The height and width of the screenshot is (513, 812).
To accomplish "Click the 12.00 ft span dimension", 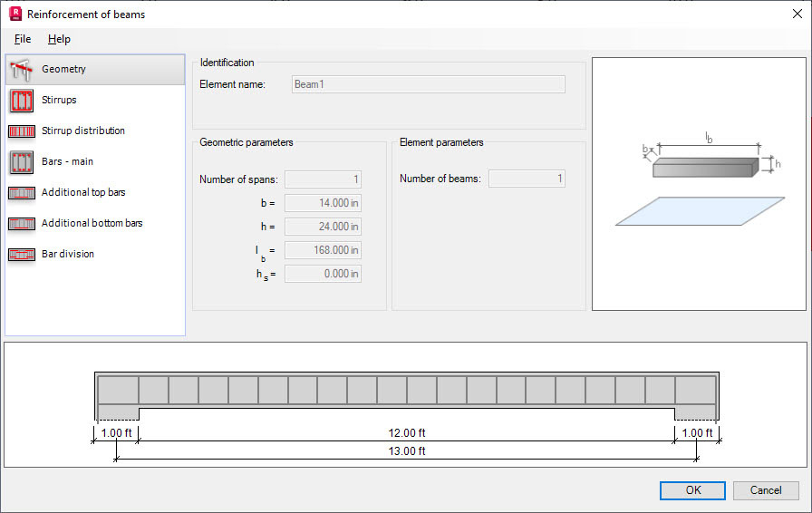I will [407, 432].
